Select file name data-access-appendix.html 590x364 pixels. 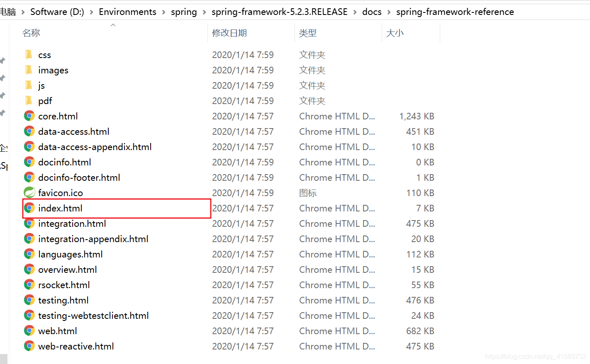[95, 147]
